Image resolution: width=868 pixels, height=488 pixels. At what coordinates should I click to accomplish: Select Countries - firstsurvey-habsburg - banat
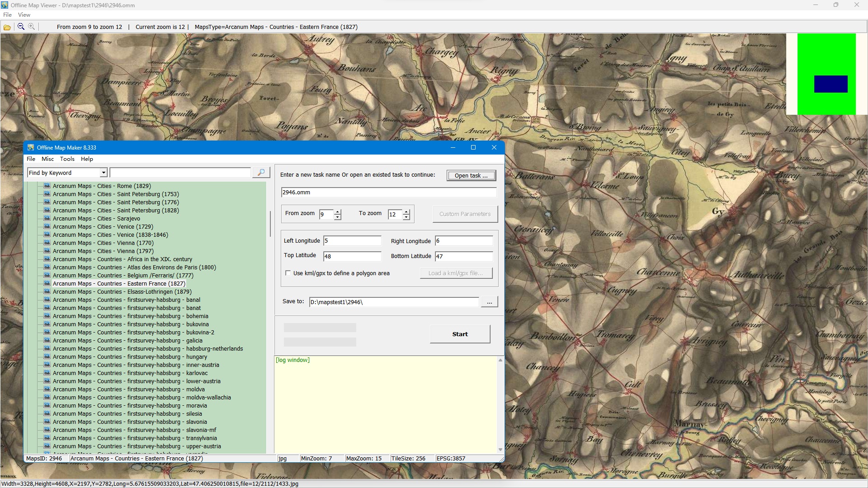(127, 308)
